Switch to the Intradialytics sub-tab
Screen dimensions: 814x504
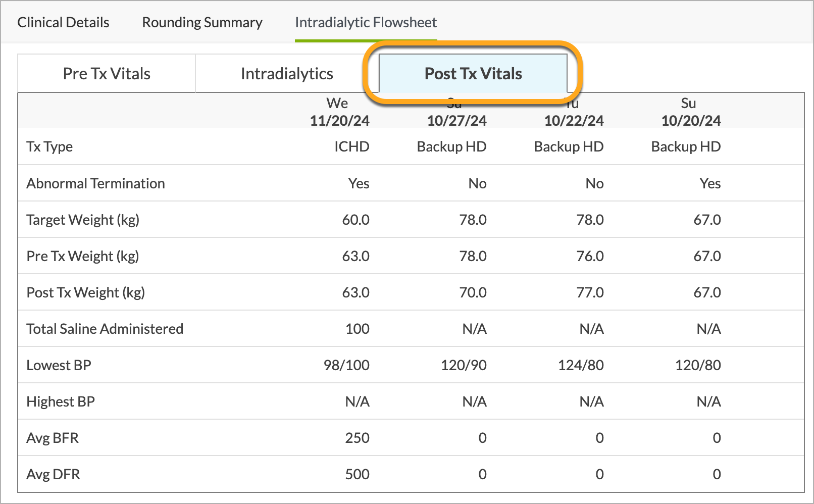coord(287,74)
